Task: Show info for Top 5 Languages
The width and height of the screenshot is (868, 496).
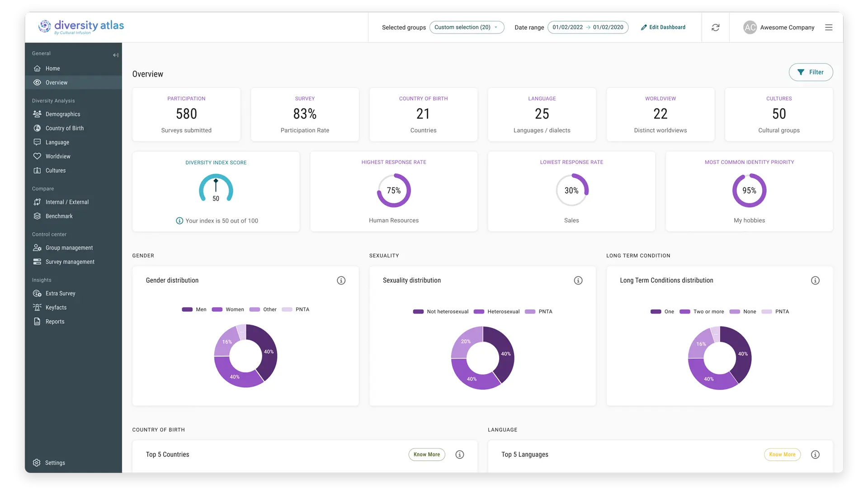Action: (x=815, y=454)
